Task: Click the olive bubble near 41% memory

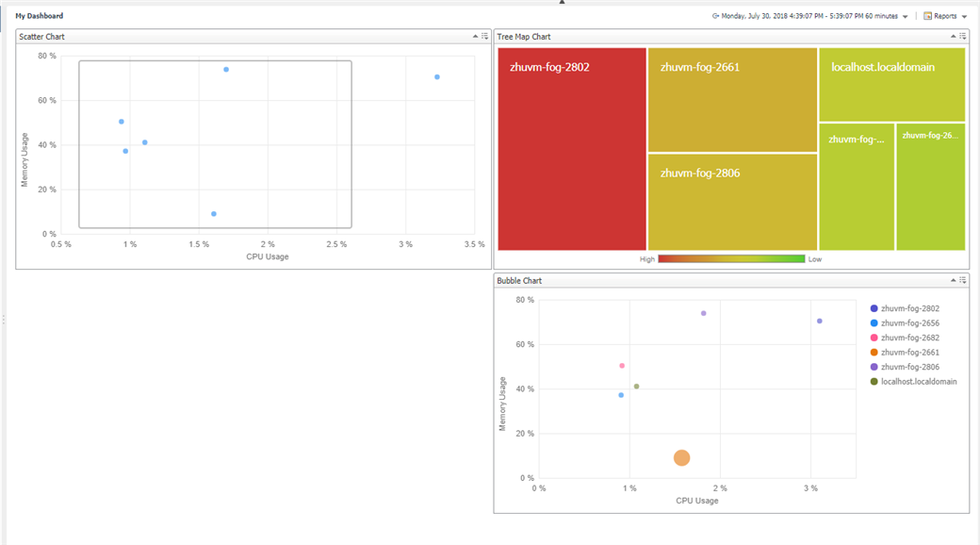Action: click(x=637, y=386)
